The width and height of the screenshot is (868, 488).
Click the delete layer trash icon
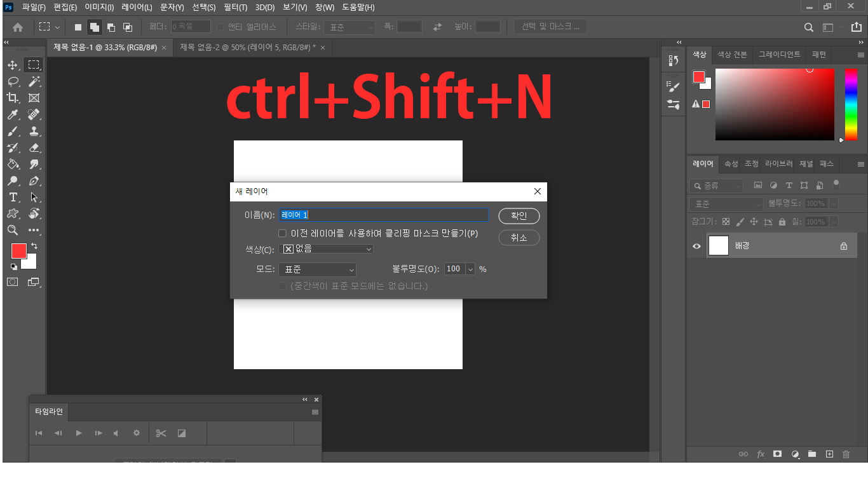(x=846, y=454)
